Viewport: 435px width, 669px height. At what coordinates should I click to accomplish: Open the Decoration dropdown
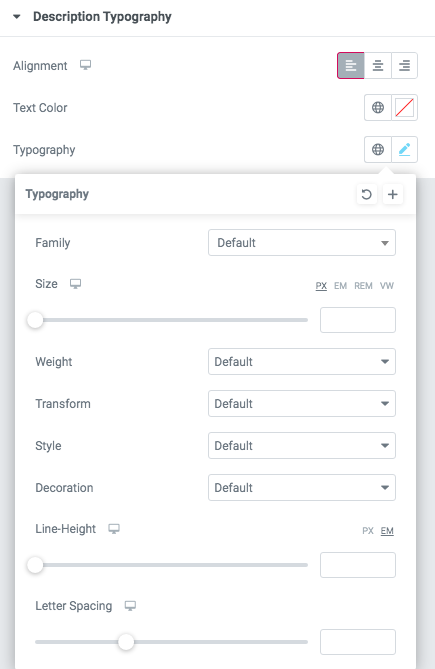coord(302,488)
